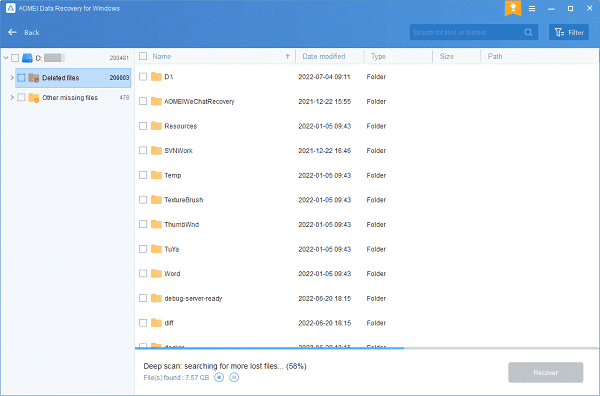Stop the deep scan

coord(219,378)
